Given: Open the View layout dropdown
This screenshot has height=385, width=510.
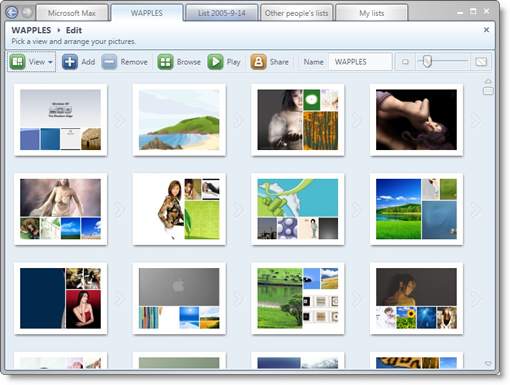Looking at the screenshot, I should pos(32,62).
